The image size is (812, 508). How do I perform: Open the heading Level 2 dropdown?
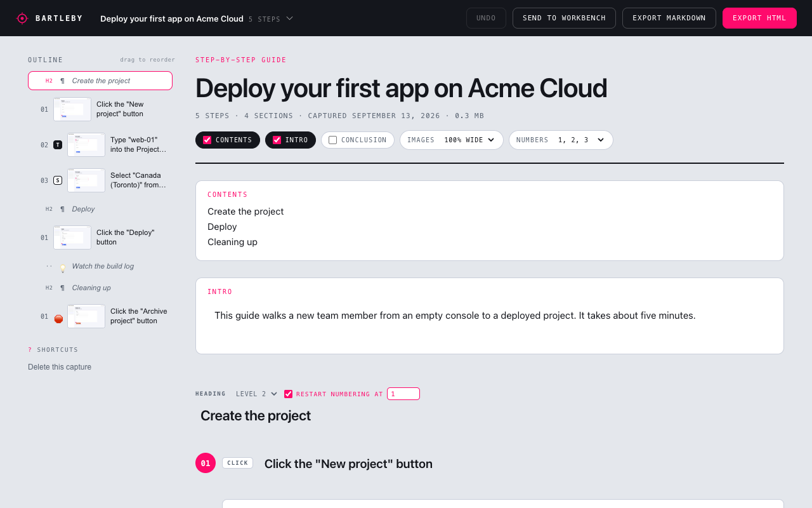click(x=257, y=394)
